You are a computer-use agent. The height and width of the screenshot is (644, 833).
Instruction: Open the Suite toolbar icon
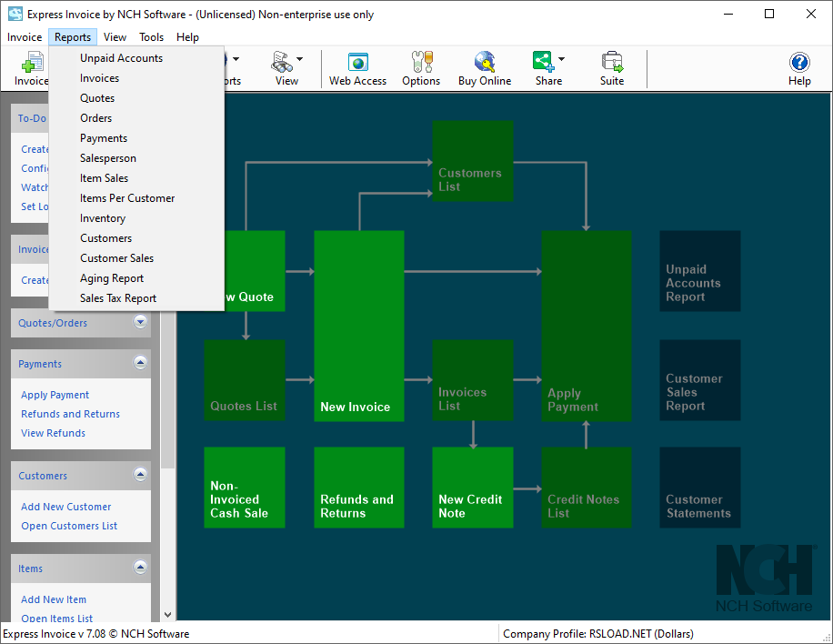pos(611,68)
